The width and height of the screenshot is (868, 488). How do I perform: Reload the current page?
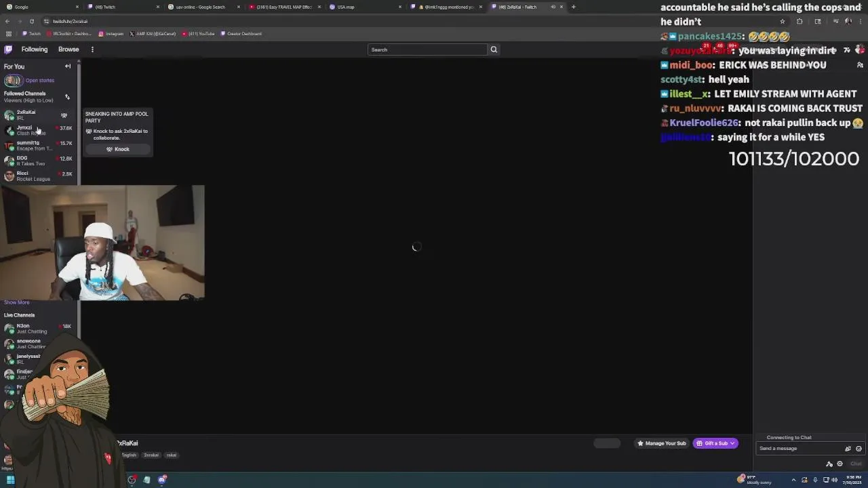tap(31, 21)
